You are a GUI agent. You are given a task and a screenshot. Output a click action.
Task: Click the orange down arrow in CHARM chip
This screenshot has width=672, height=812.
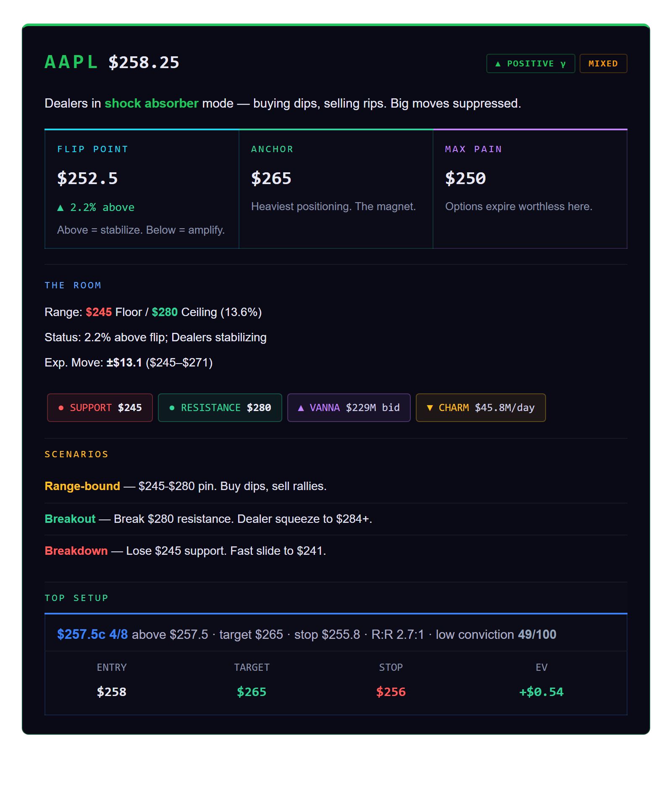click(x=430, y=408)
